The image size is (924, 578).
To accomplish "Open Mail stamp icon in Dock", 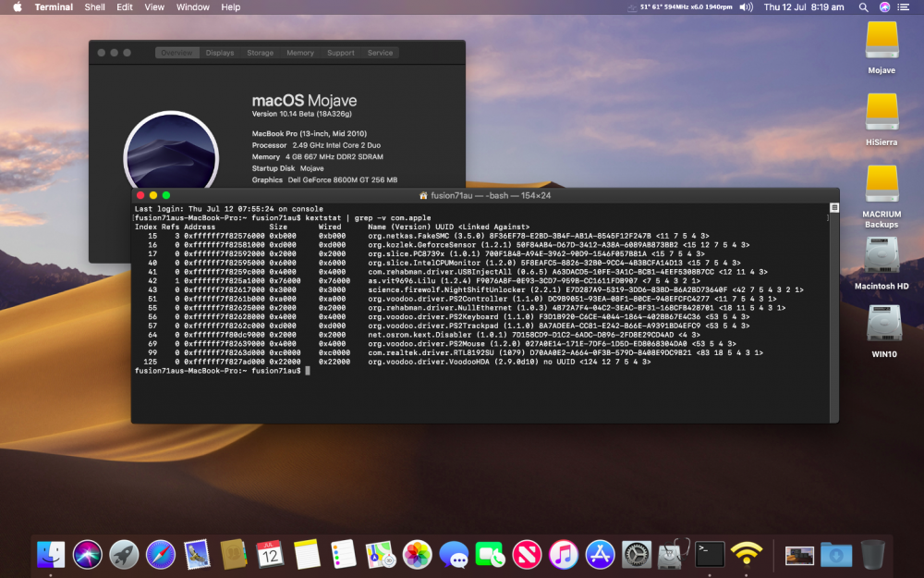I will [197, 555].
